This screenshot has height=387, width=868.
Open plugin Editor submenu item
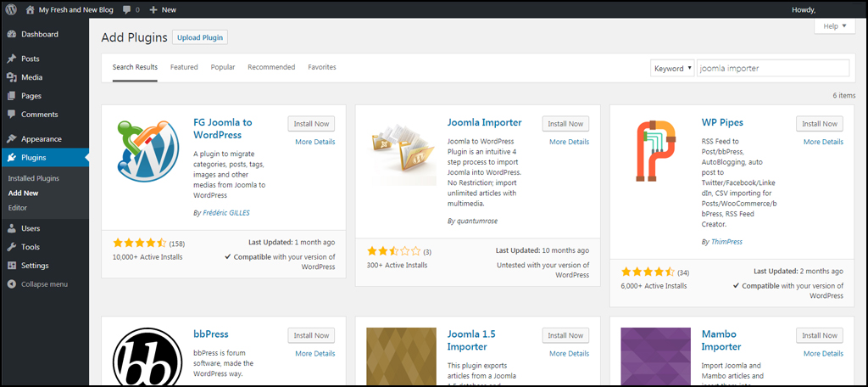pyautogui.click(x=18, y=208)
